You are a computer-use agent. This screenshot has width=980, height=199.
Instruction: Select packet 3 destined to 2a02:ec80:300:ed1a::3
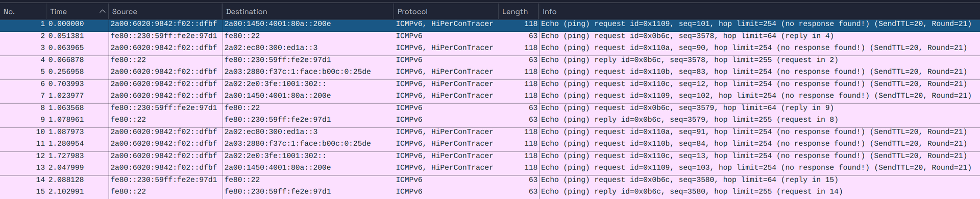point(490,48)
